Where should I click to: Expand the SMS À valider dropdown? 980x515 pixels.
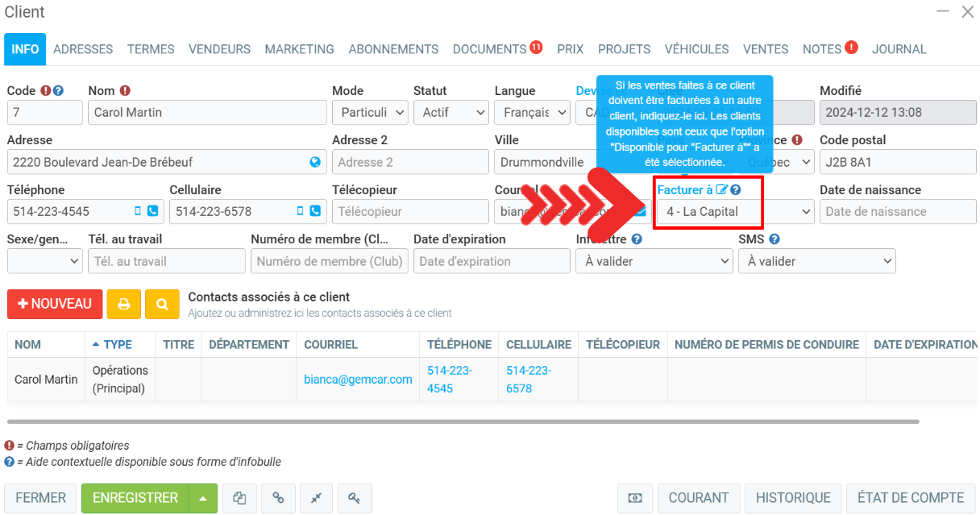817,261
